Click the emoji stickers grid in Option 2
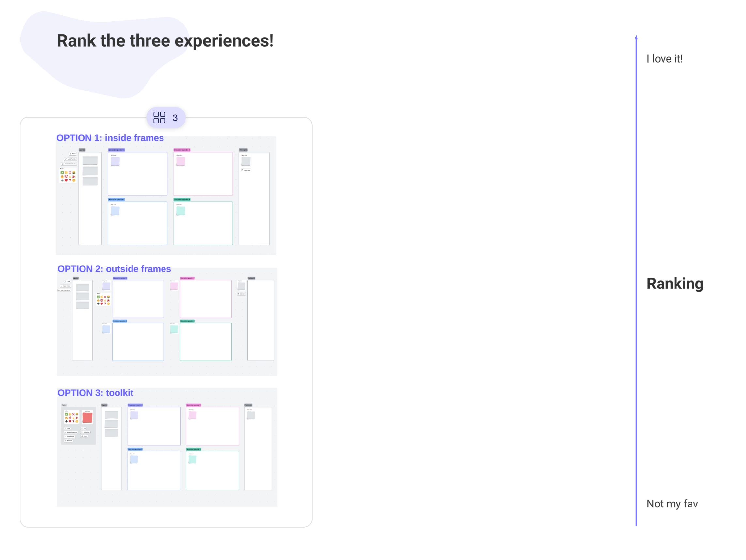Viewport: 746px width, 560px height. coord(103,300)
